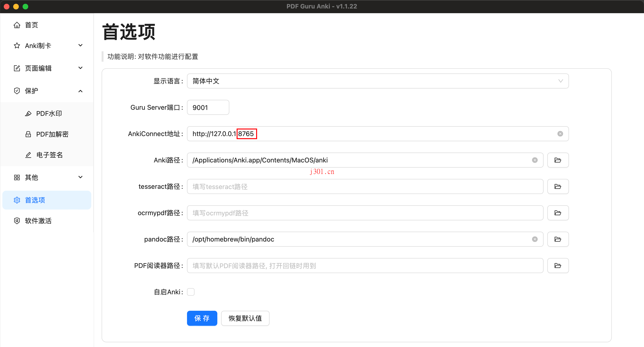Image resolution: width=644 pixels, height=347 pixels.
Task: Open the 软件激活 menu item
Action: pos(47,221)
